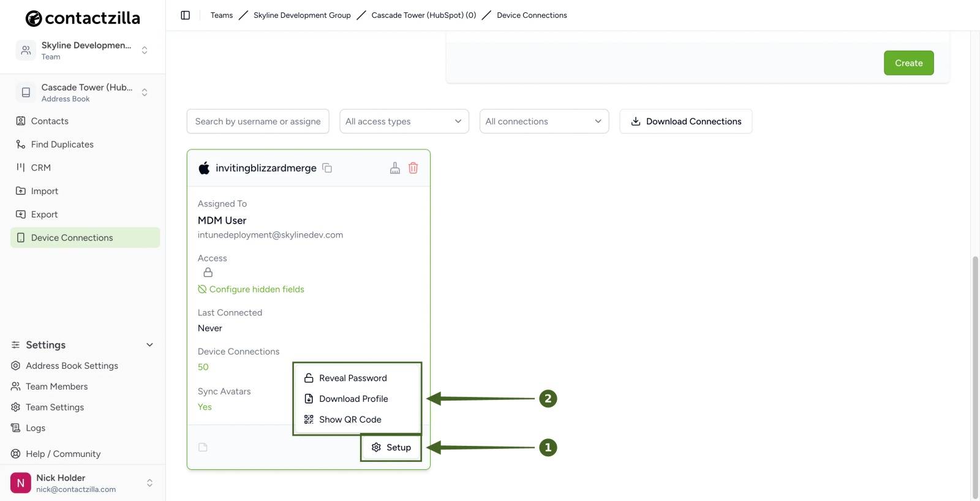980x501 pixels.
Task: Copy the invitingblizzardmerge username
Action: [x=327, y=168]
